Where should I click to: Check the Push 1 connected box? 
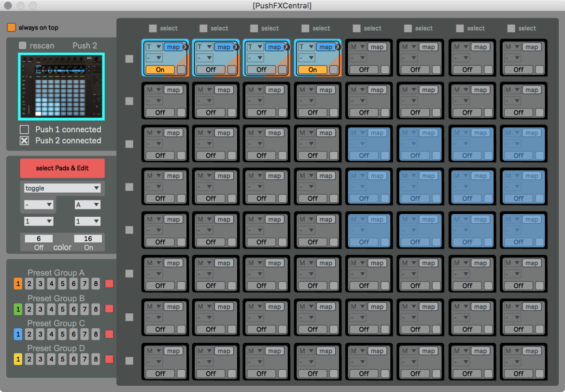24,129
